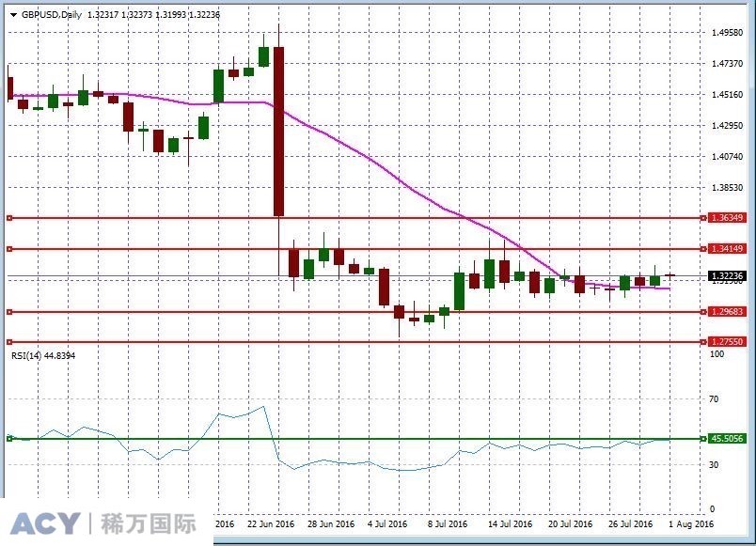Click the 20 Jul 2016 date label

coord(570,523)
